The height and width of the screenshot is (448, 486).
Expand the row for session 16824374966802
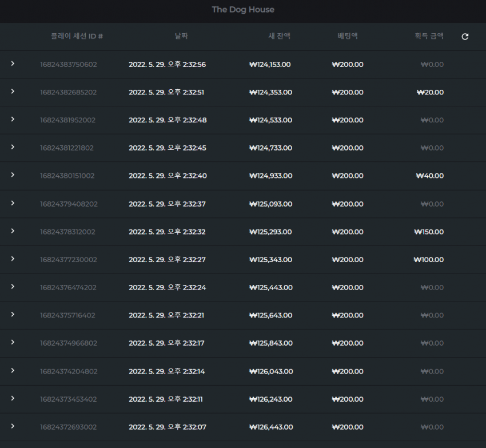click(13, 342)
